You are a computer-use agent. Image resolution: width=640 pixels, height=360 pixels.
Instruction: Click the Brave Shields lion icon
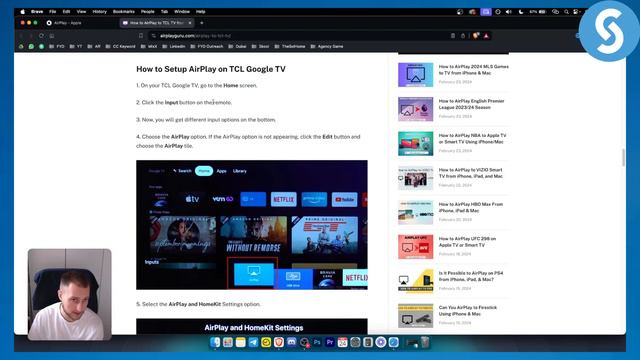tap(476, 36)
